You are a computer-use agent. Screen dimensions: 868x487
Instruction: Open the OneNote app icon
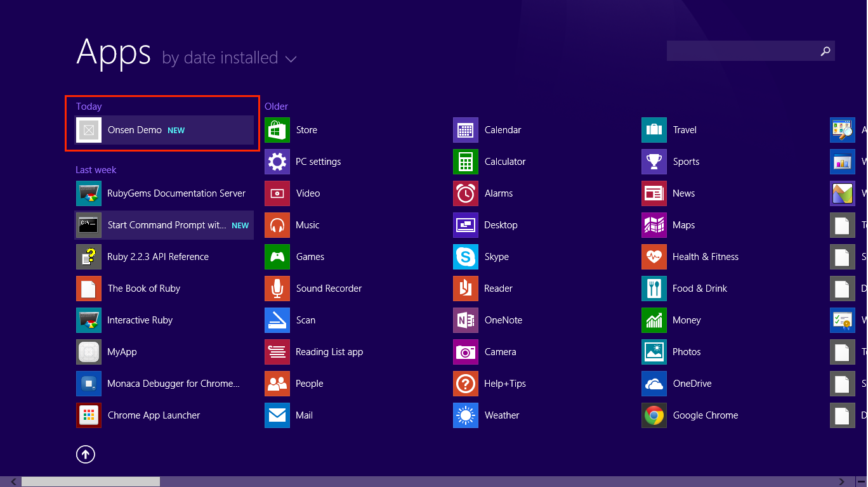(466, 320)
